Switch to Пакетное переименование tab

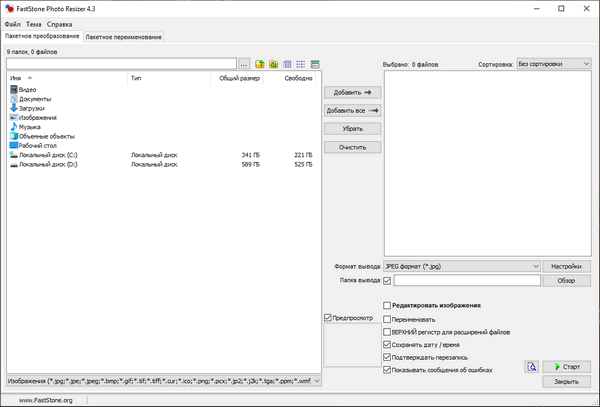(123, 36)
